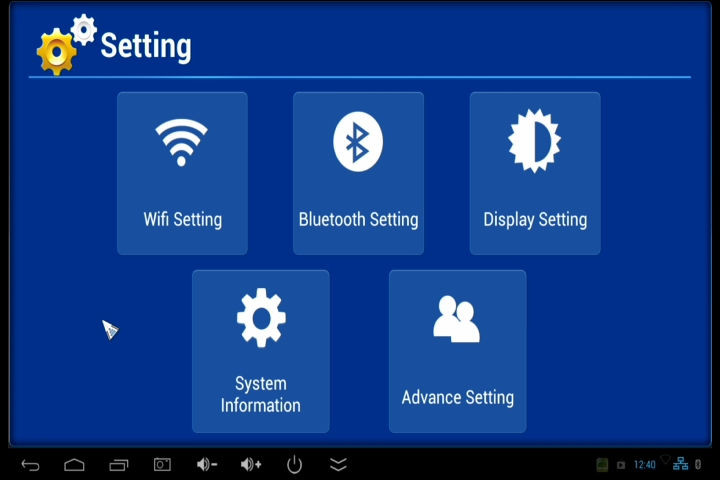Click the Ethernet network status icon
The width and height of the screenshot is (720, 480).
tap(681, 464)
